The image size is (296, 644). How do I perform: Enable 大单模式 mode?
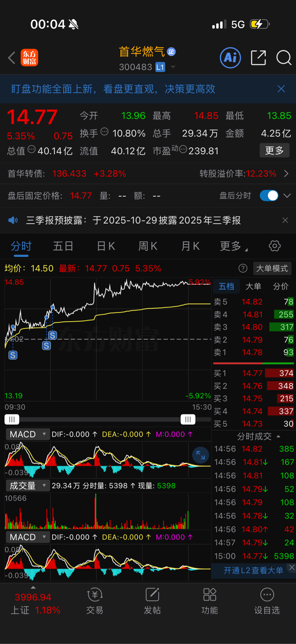coord(272,268)
